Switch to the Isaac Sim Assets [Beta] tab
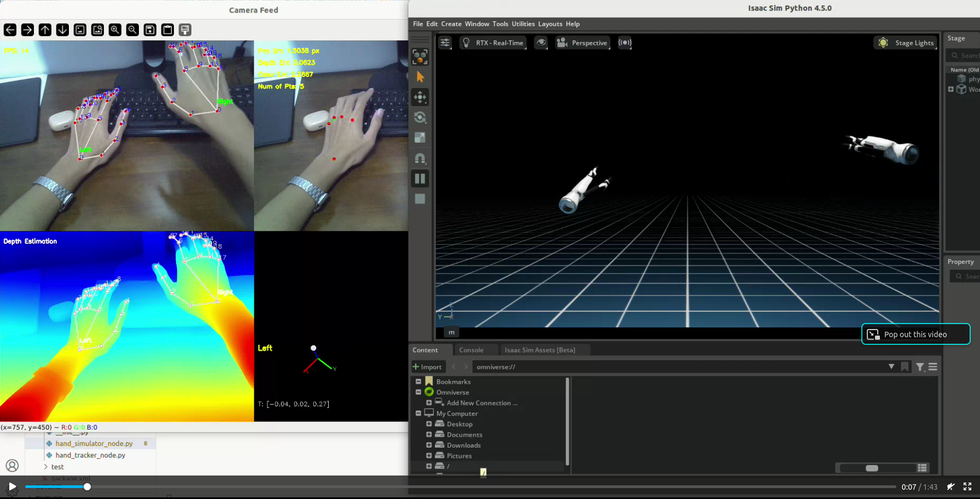980x499 pixels. coord(540,350)
